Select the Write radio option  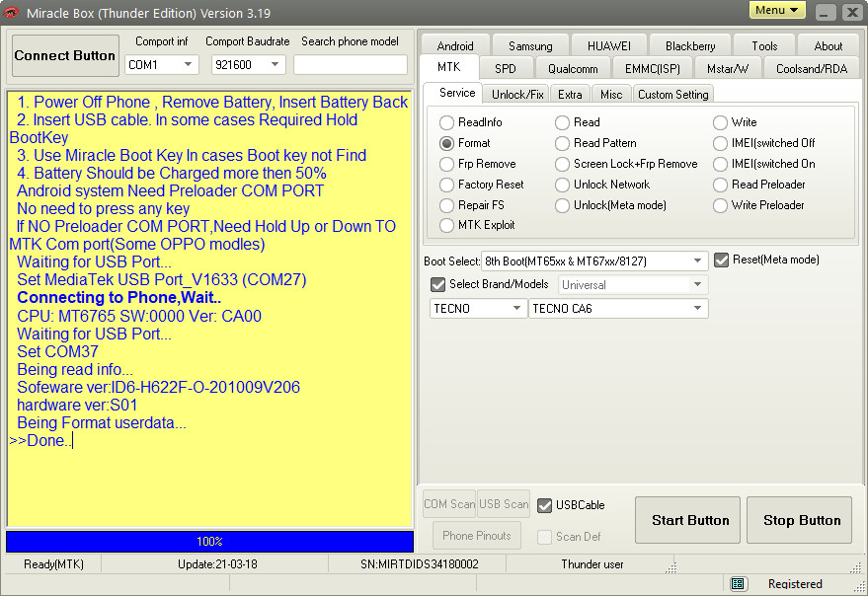(735, 122)
